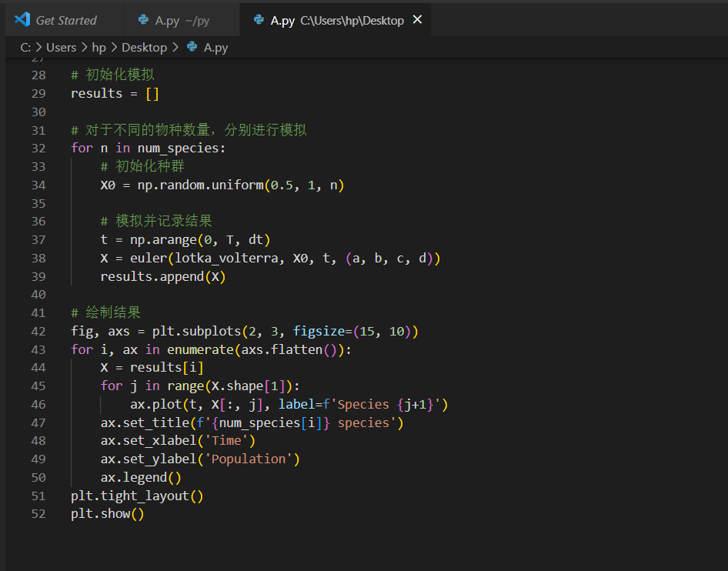Click 'np.arange' on line 37
728x571 pixels.
click(x=163, y=240)
